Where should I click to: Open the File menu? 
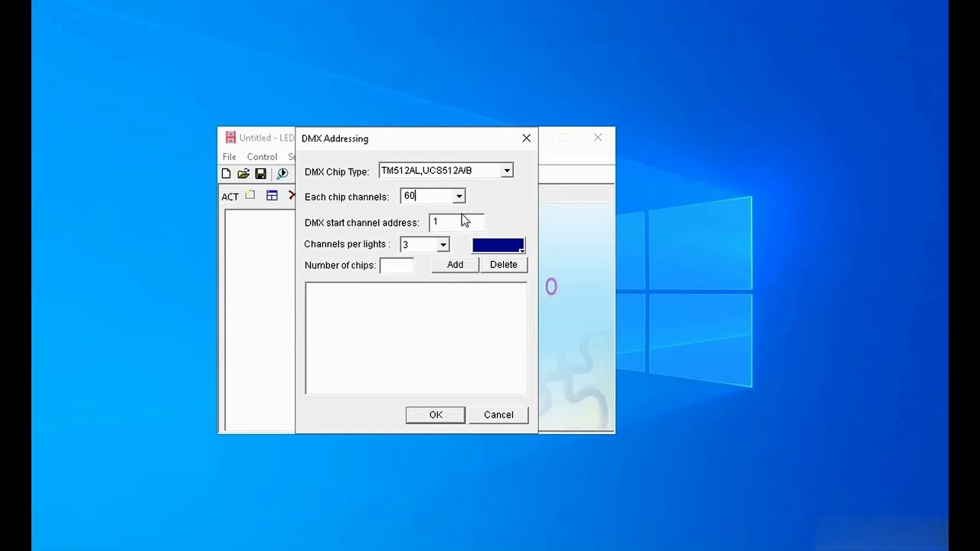point(230,157)
